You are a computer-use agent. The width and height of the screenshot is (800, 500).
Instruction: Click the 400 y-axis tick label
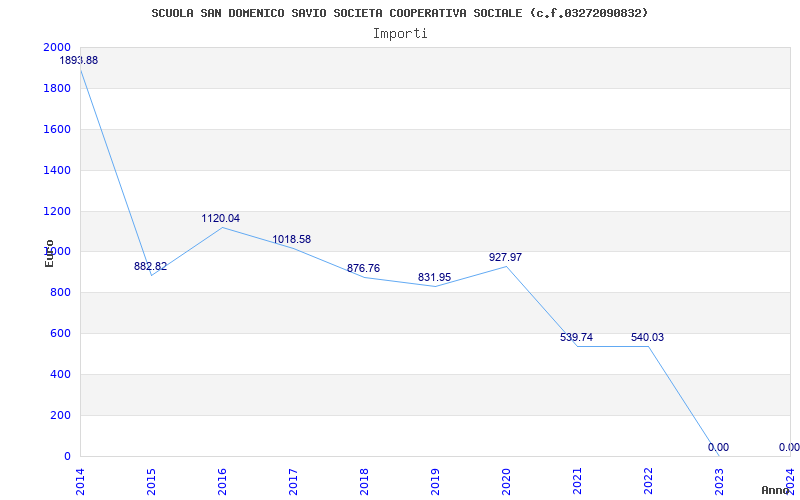(60, 374)
